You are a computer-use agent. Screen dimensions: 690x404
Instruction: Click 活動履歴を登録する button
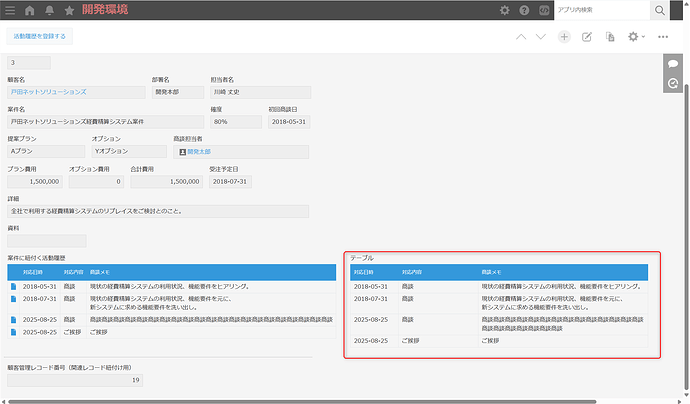click(40, 36)
